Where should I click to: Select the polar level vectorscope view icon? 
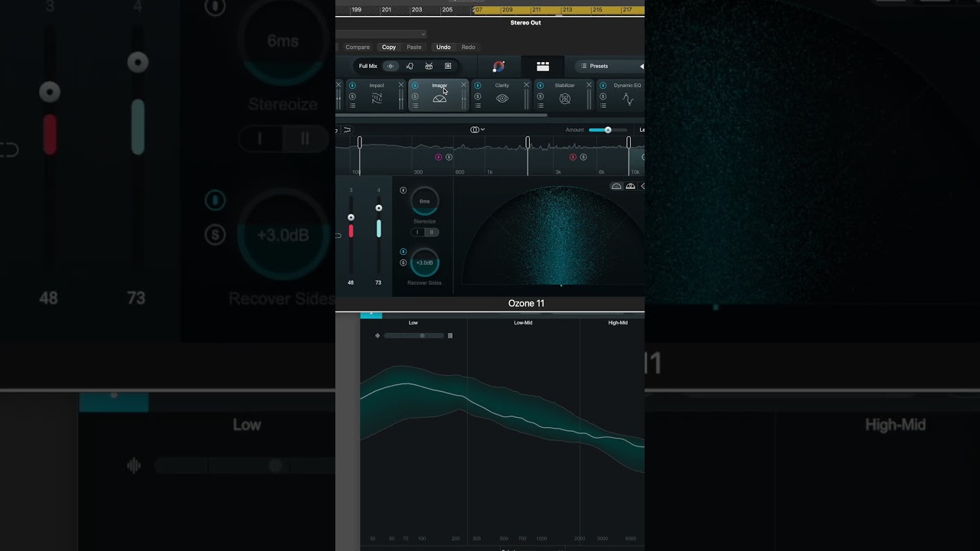[x=630, y=186]
